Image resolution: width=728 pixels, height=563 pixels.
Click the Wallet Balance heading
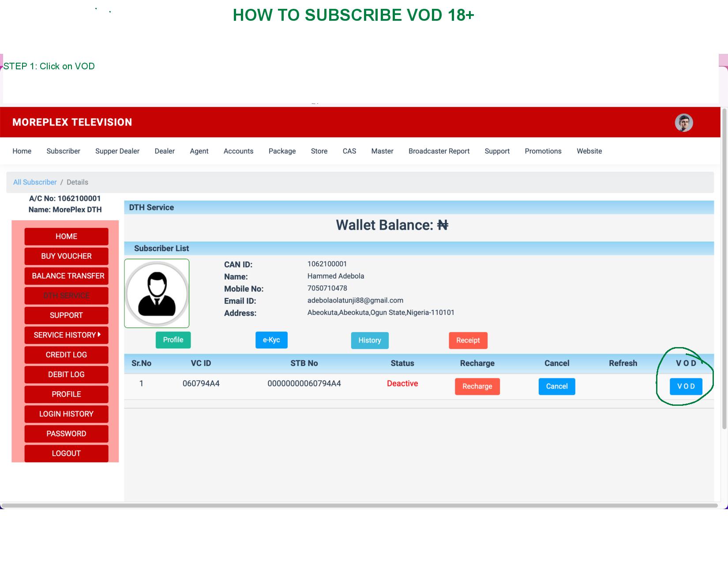click(392, 225)
